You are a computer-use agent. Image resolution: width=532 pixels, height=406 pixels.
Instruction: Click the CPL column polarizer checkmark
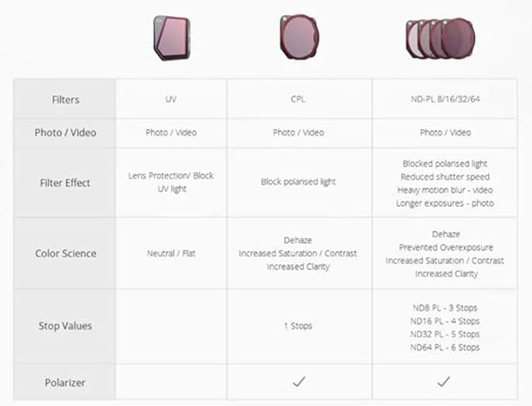[x=299, y=381]
